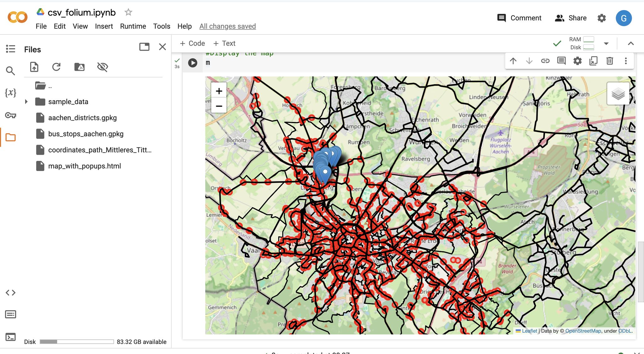Toggle showing hidden files
The image size is (644, 354).
pos(103,67)
